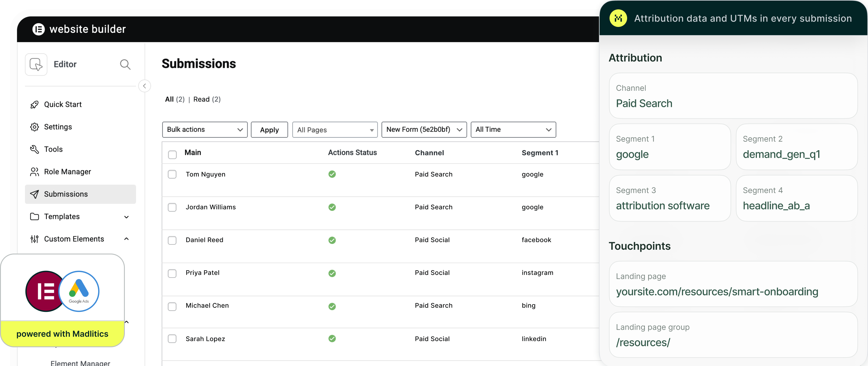Open the Editor cursor icon button
Screen dimensions: 868x366
point(36,64)
